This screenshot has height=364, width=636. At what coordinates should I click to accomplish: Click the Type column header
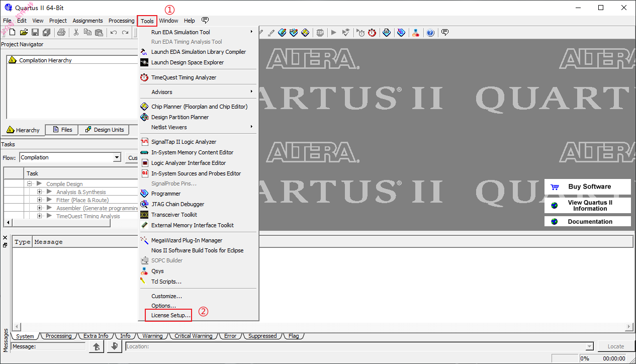coord(22,242)
